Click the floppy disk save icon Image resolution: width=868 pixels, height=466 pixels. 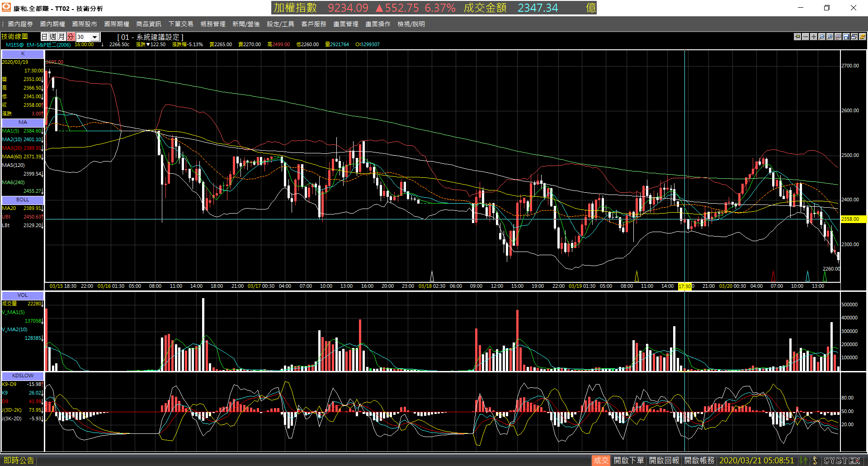(x=846, y=37)
